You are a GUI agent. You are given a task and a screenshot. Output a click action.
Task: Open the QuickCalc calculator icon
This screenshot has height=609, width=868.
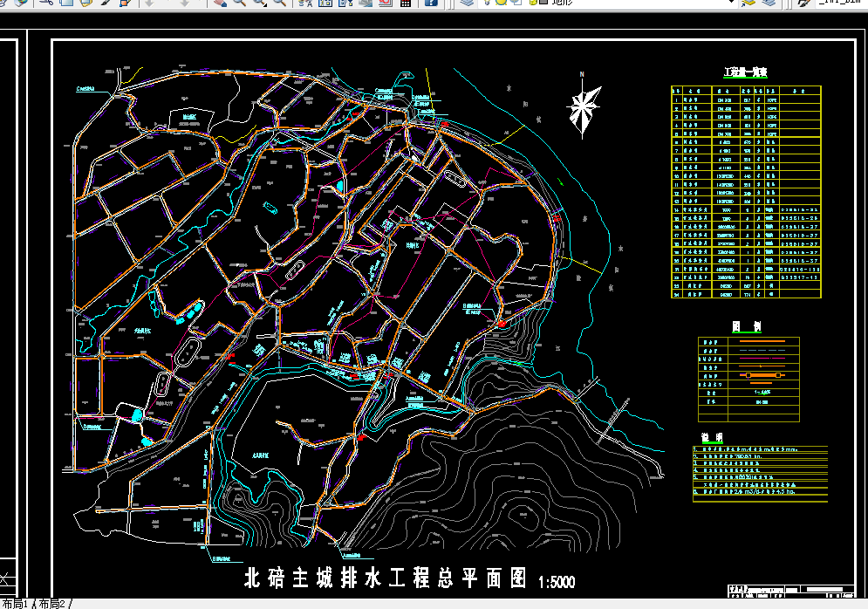click(407, 3)
